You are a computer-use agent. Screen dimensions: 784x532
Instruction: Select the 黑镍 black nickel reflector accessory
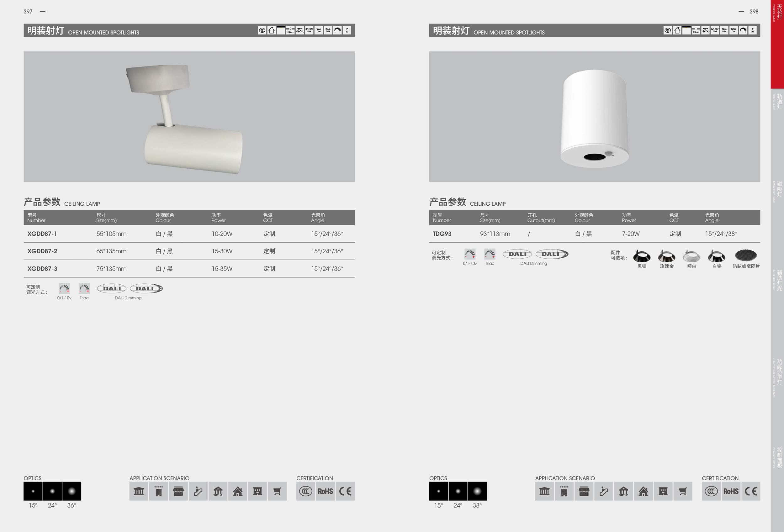[642, 256]
